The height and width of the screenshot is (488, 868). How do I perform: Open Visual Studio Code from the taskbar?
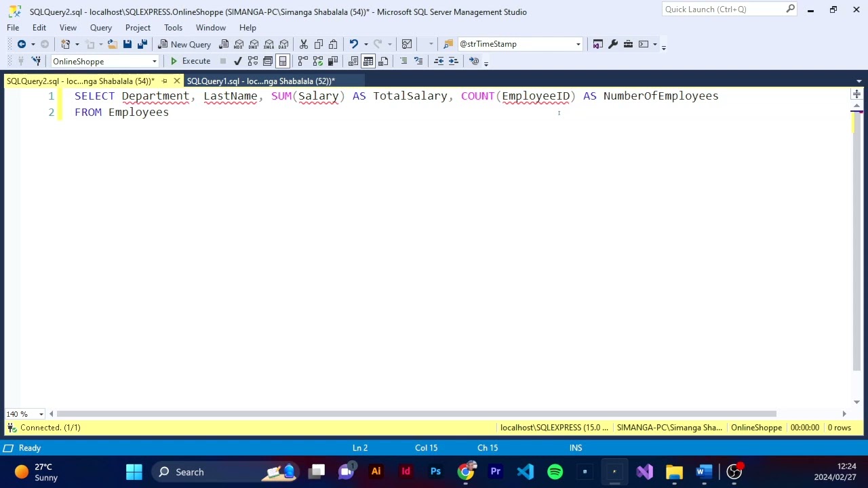click(x=526, y=472)
